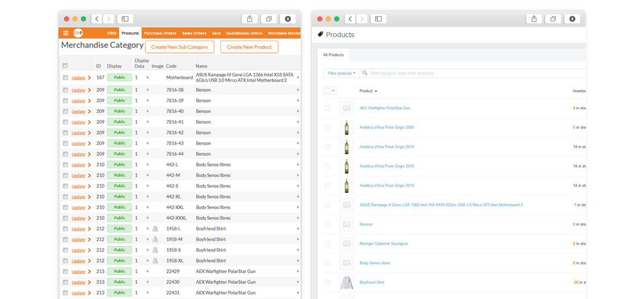Tick checkbox for code 22430 row
The height and width of the screenshot is (299, 644).
(x=65, y=282)
